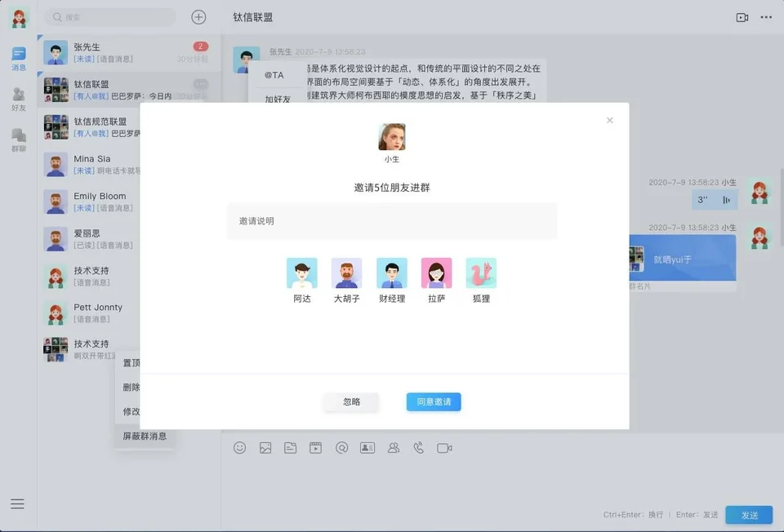Click 小生 avatar beside the voice message

(x=759, y=193)
